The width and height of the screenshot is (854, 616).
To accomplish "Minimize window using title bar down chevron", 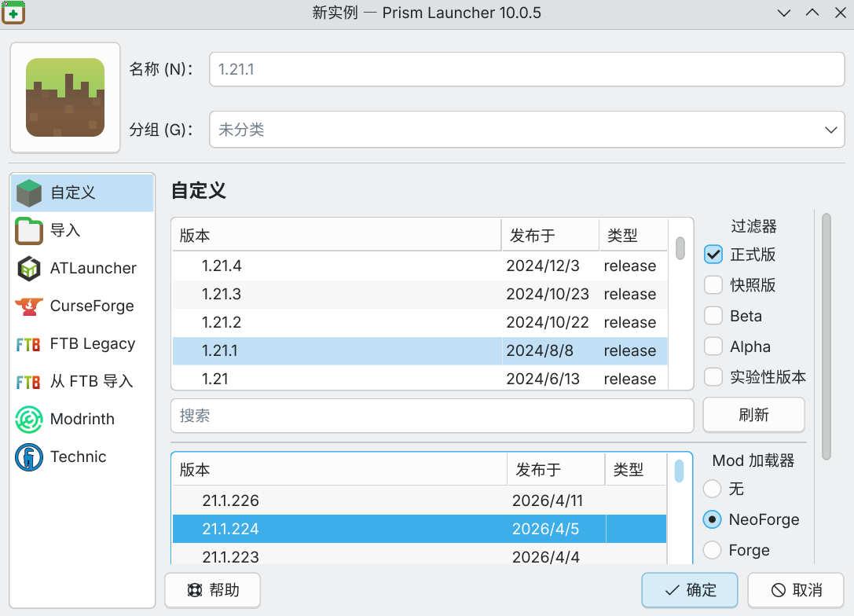I will pyautogui.click(x=784, y=13).
